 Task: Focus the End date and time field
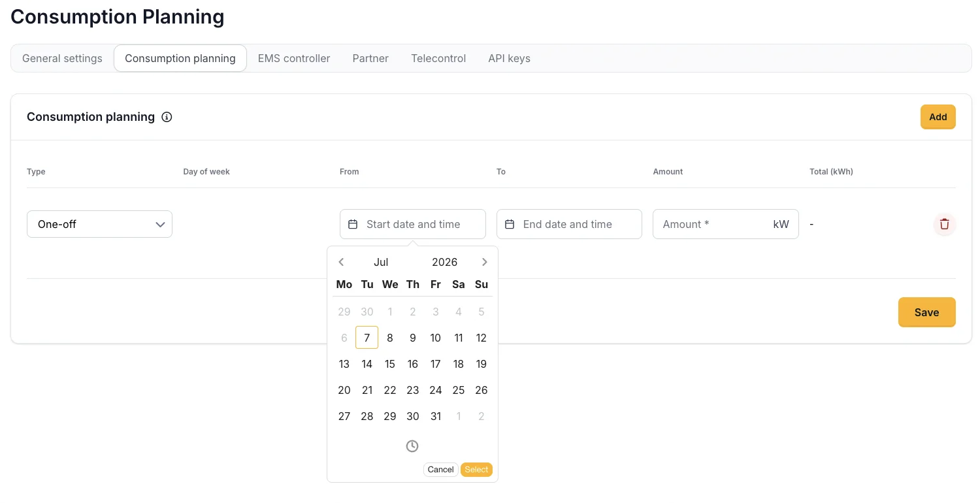point(569,224)
